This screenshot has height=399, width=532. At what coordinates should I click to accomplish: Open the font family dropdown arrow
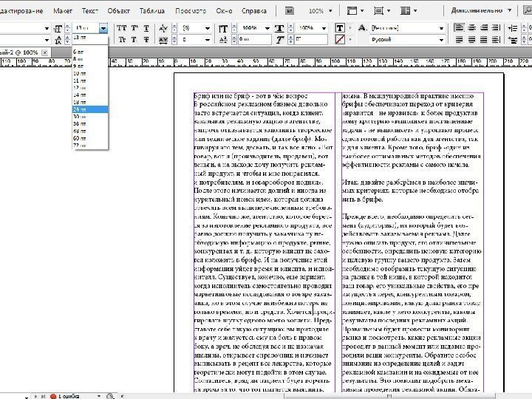click(47, 29)
